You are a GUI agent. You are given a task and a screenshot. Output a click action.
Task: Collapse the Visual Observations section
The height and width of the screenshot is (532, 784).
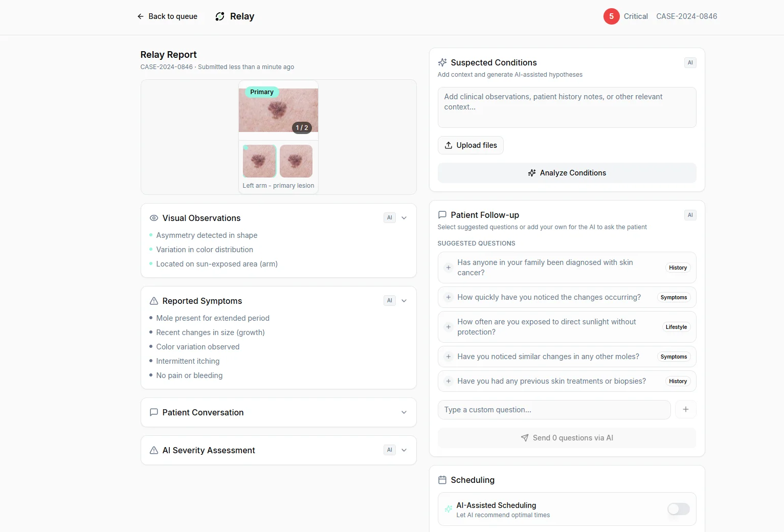404,218
